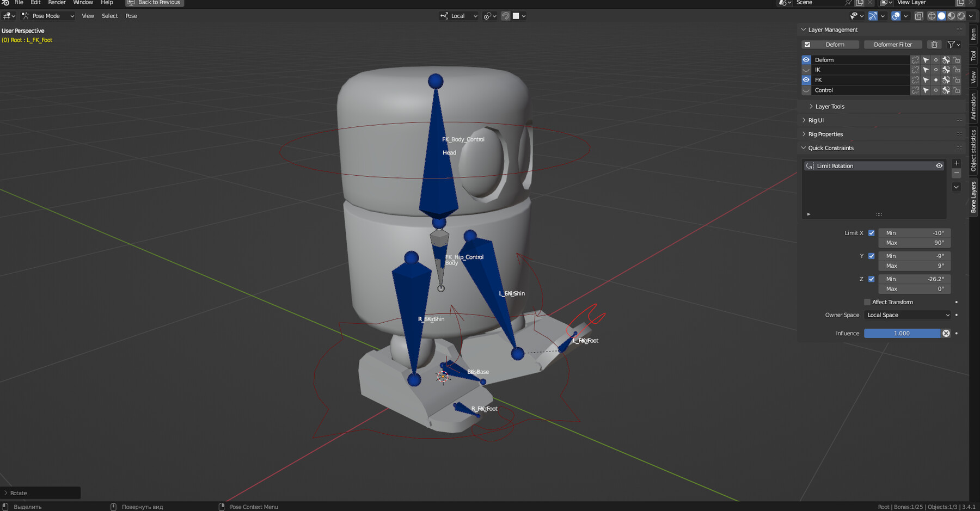This screenshot has width=980, height=511.
Task: Open the Owner Space dropdown
Action: 907,315
